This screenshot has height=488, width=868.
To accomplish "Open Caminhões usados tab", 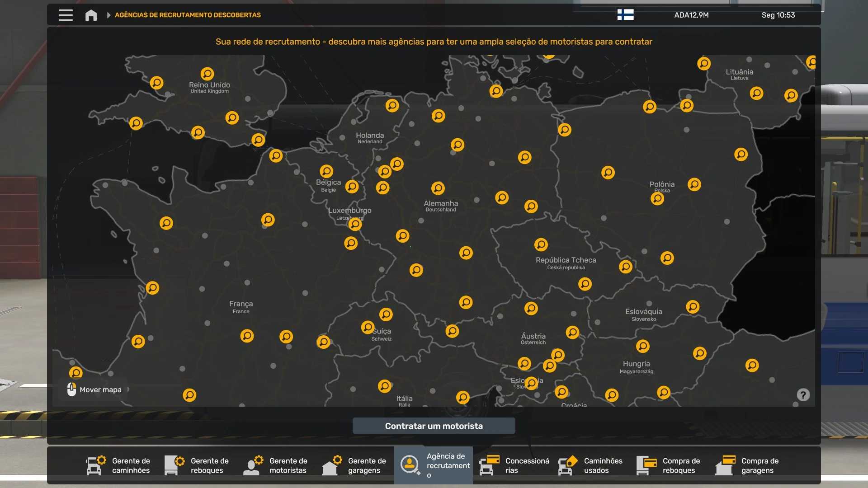I will point(591,465).
